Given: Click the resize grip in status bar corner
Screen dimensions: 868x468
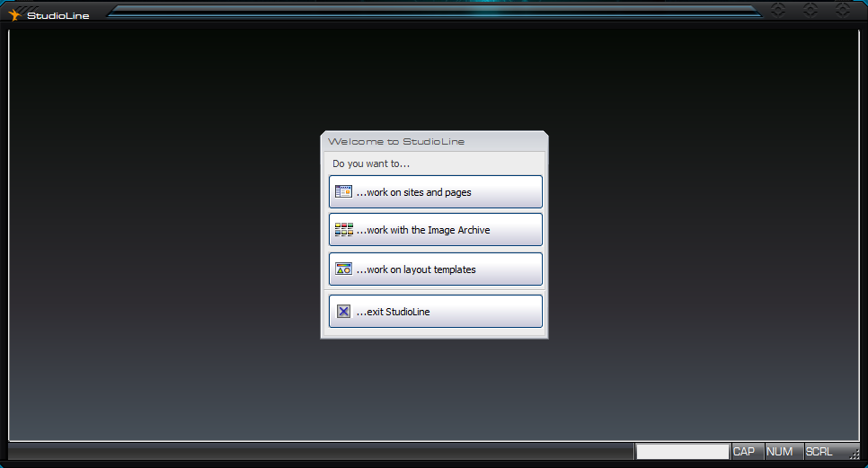Looking at the screenshot, I should click(855, 455).
